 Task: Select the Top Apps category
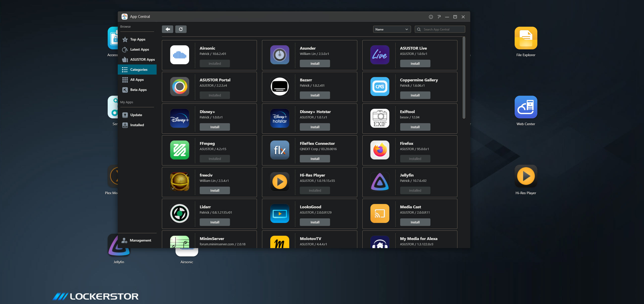[138, 39]
